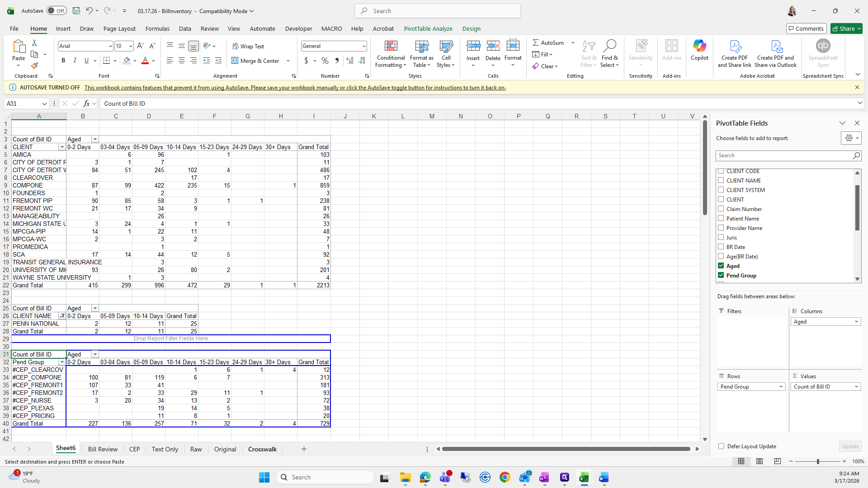Screen dimensions: 868x488
Task: Open Conditional Formatting menu
Action: tap(391, 54)
